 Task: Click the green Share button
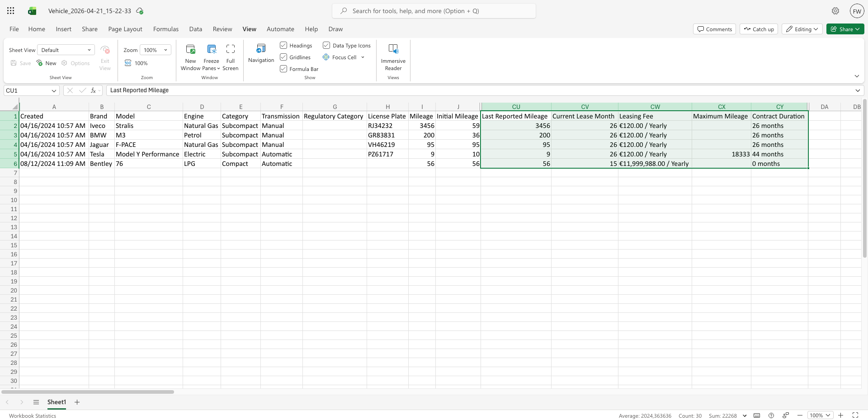click(x=845, y=29)
